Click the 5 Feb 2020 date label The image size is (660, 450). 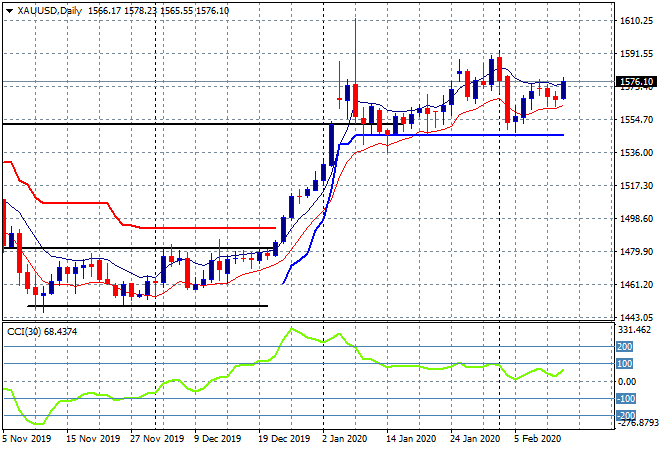537,439
